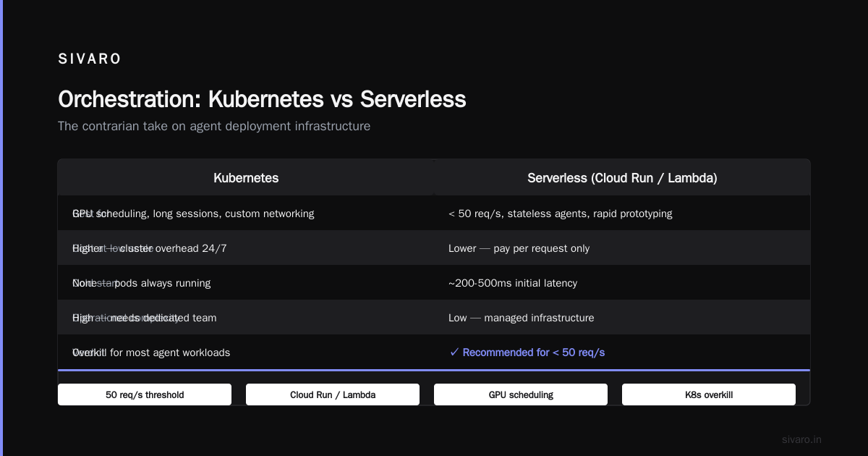868x456 pixels.
Task: Select the pods always running cell
Action: pyautogui.click(x=246, y=283)
